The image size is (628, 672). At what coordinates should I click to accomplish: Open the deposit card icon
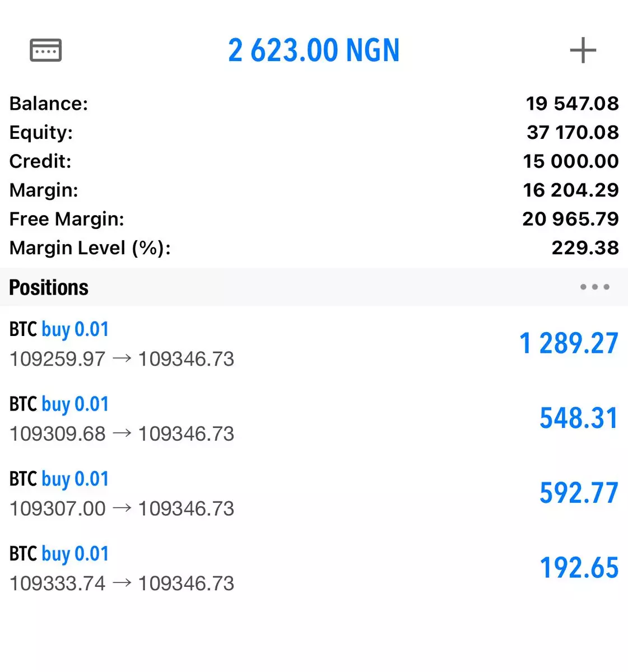(45, 50)
